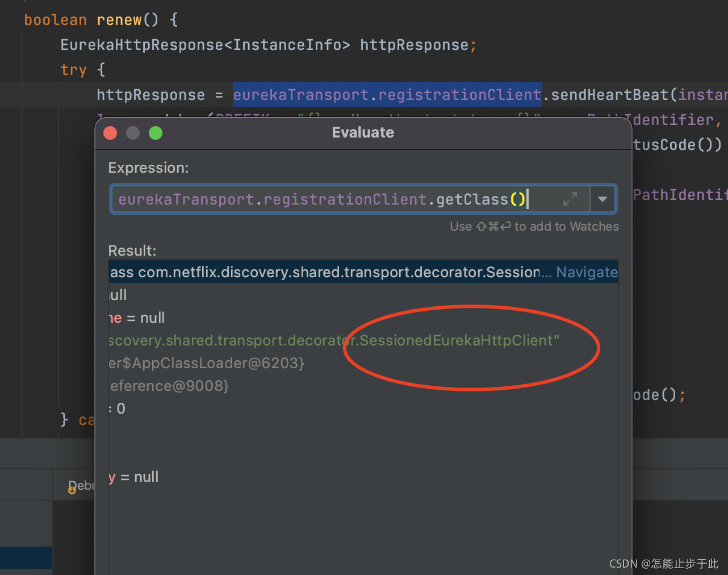Select the 'y = null' result row
728x575 pixels.
coord(363,477)
